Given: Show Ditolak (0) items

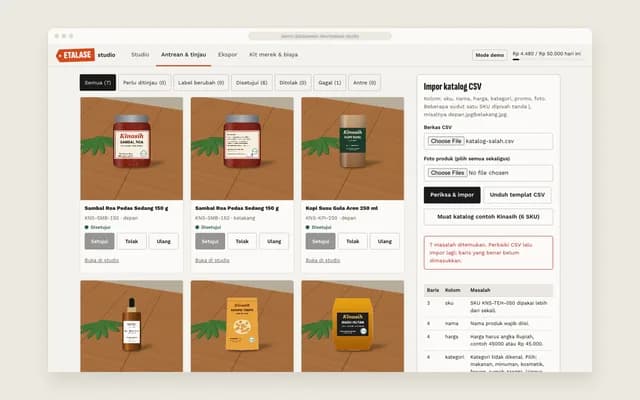Looking at the screenshot, I should 293,82.
